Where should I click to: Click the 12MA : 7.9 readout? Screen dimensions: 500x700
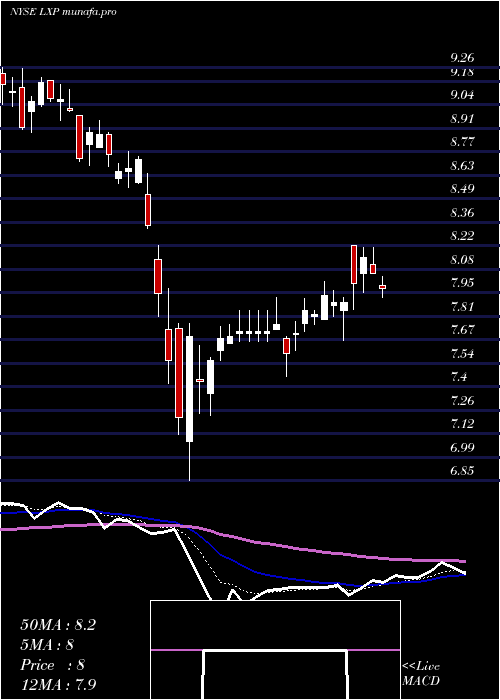click(59, 684)
